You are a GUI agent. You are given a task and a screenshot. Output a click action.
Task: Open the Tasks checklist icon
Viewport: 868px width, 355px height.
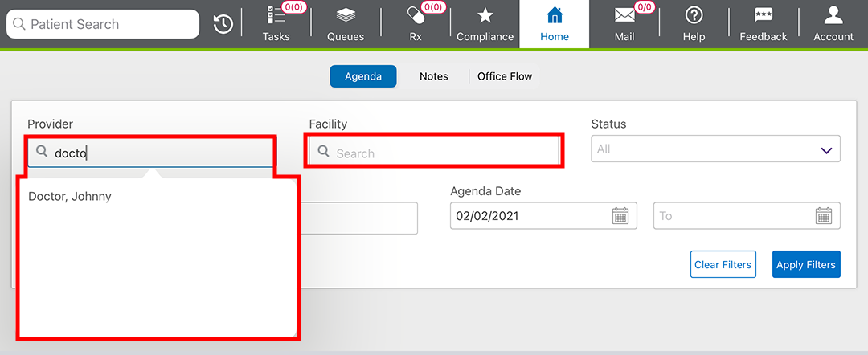276,16
